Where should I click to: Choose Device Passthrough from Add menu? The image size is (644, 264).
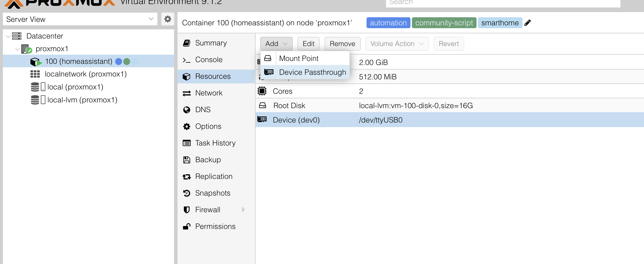click(x=312, y=72)
